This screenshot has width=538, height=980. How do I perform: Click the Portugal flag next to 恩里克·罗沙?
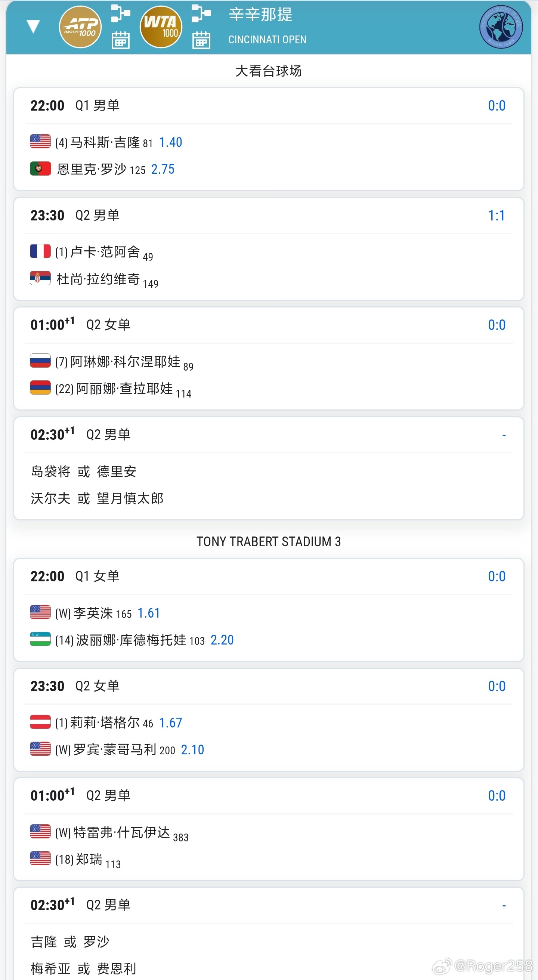(40, 168)
